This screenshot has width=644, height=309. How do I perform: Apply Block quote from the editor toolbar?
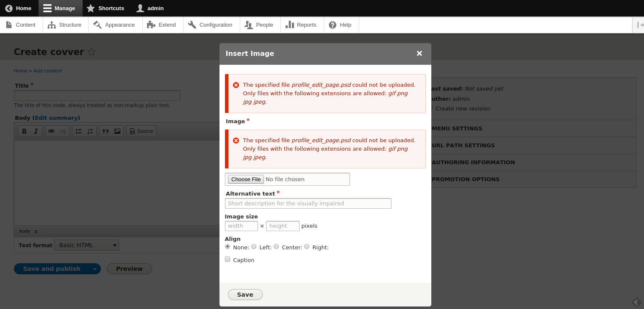click(x=105, y=131)
